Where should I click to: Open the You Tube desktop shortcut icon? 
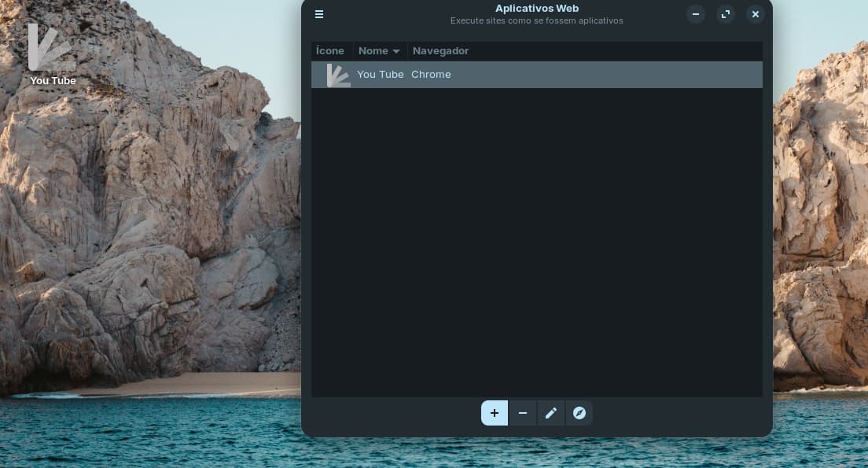coord(52,47)
